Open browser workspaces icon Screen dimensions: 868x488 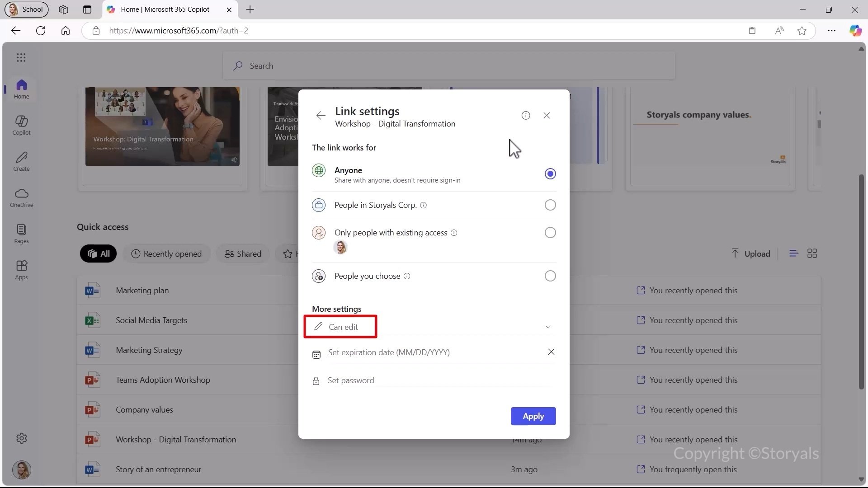(63, 9)
